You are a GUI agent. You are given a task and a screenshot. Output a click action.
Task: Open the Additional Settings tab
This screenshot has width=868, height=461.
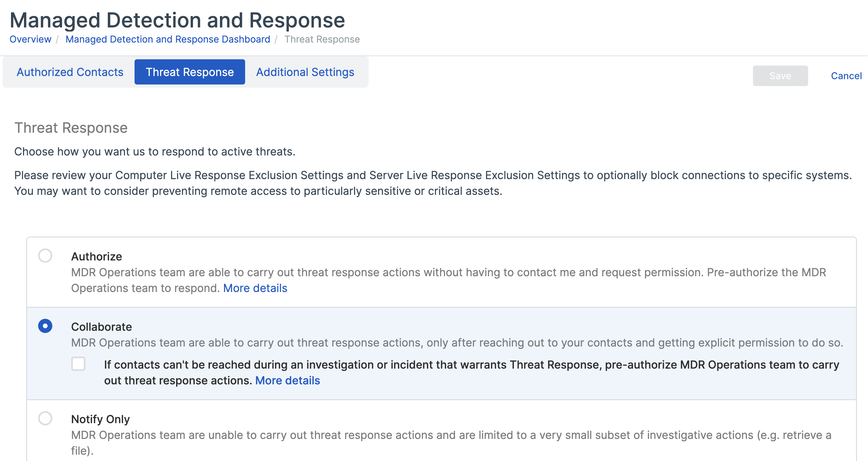pyautogui.click(x=305, y=72)
